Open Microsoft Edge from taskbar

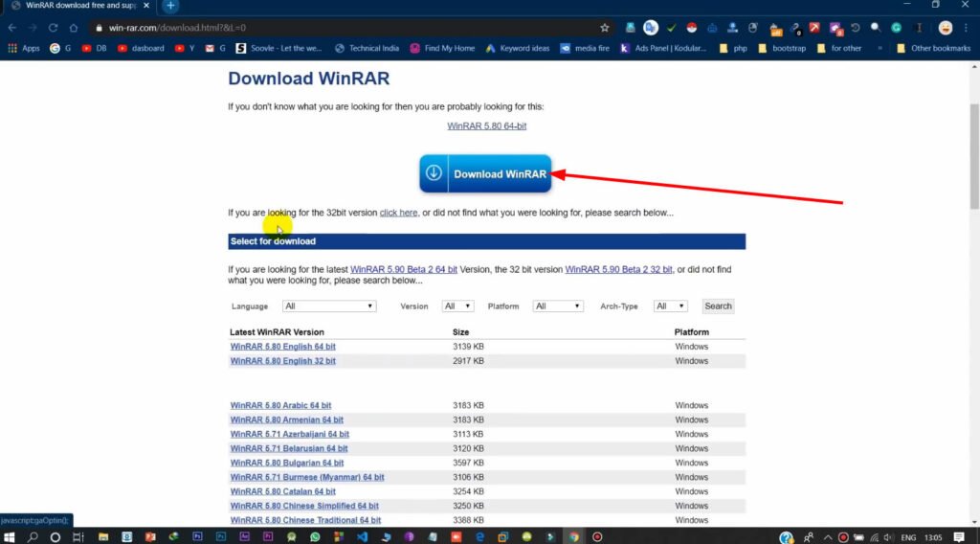coord(479,537)
